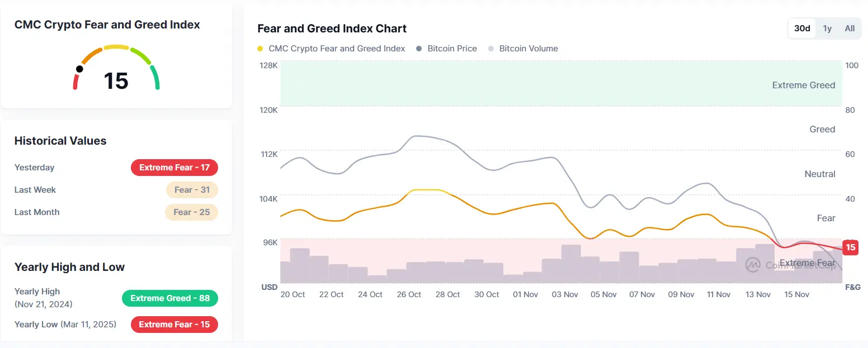The image size is (868, 348).
Task: Click the Fear - 31 badge for Last Week
Action: [x=192, y=189]
